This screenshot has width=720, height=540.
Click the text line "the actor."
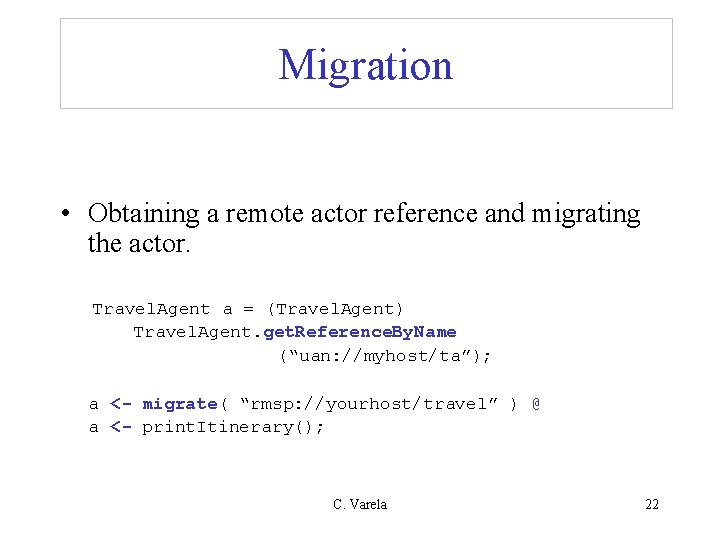tap(139, 243)
